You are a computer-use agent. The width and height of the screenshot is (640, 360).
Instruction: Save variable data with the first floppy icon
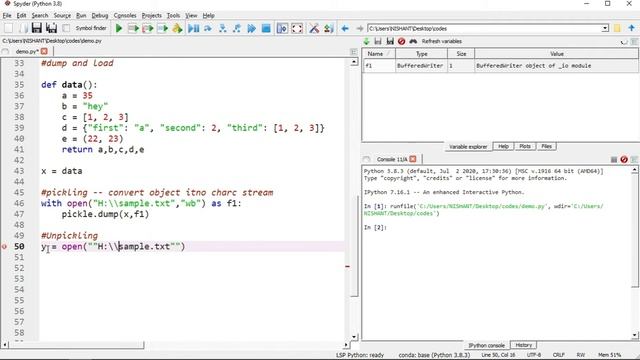point(378,41)
